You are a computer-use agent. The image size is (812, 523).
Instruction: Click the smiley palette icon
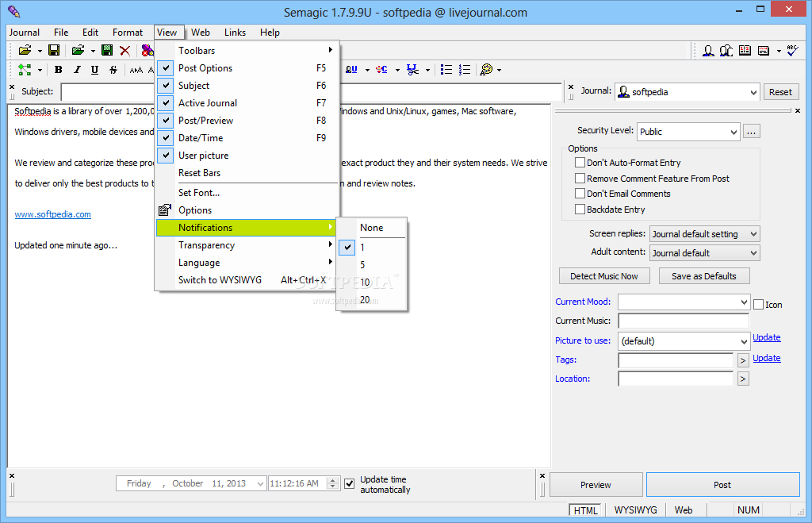tap(486, 70)
